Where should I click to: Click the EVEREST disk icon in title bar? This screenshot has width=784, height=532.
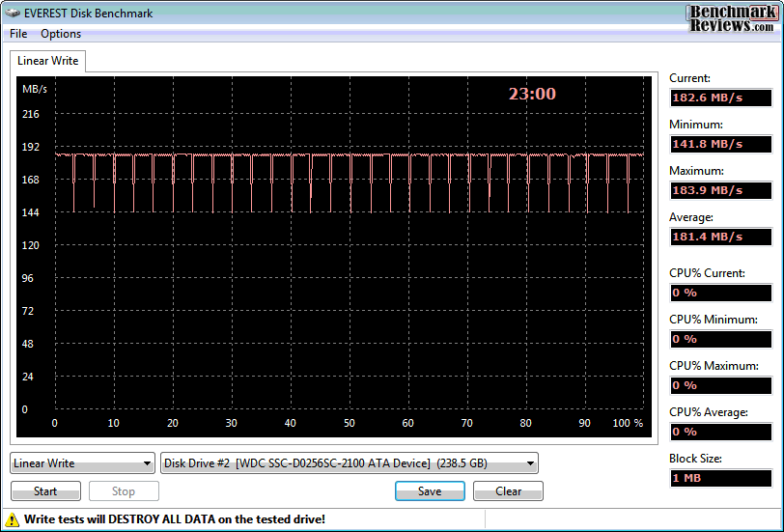pos(13,13)
